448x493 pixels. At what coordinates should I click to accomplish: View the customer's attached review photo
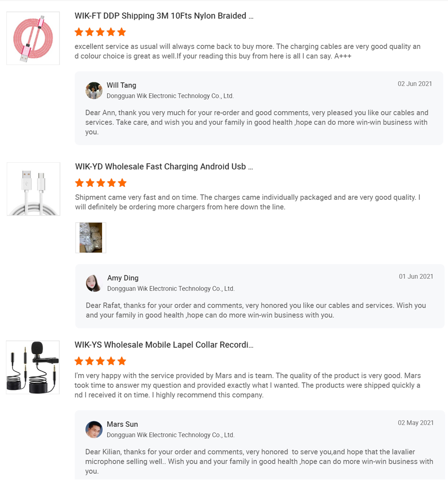click(x=90, y=238)
